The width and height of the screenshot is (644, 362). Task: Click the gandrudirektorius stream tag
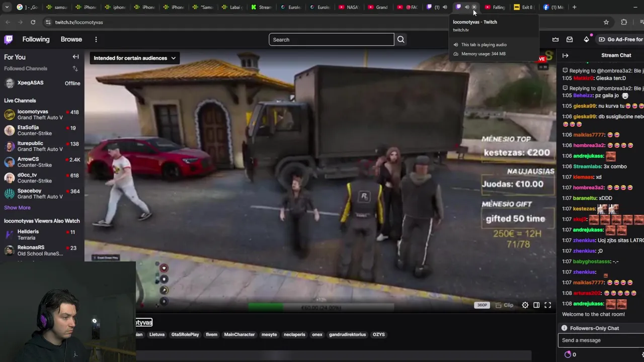tap(348, 334)
